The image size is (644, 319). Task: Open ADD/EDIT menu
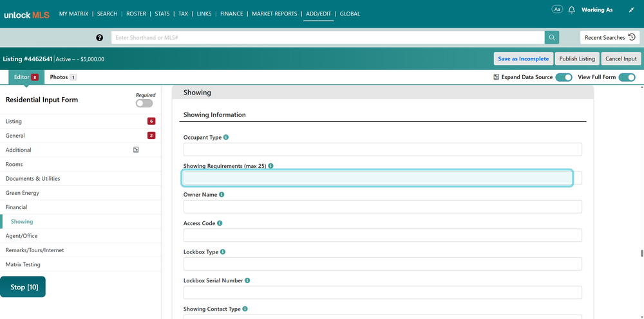[x=319, y=14]
